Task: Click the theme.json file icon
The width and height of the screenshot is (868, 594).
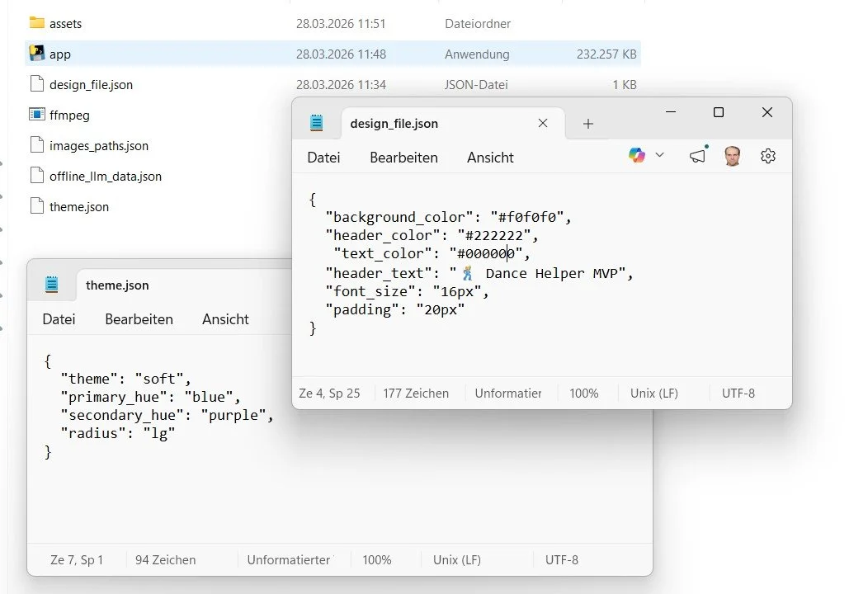Action: [x=36, y=206]
